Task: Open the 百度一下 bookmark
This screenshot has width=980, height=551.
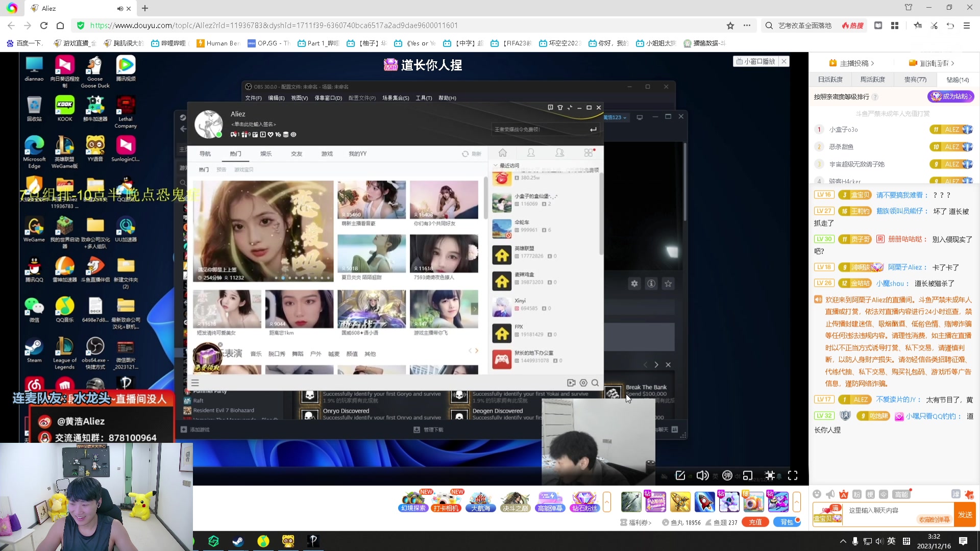Action: [x=24, y=43]
